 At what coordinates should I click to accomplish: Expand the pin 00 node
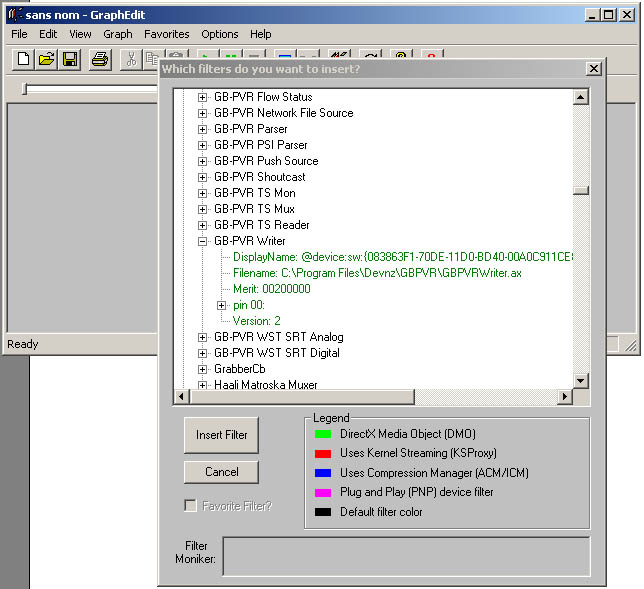coord(222,305)
